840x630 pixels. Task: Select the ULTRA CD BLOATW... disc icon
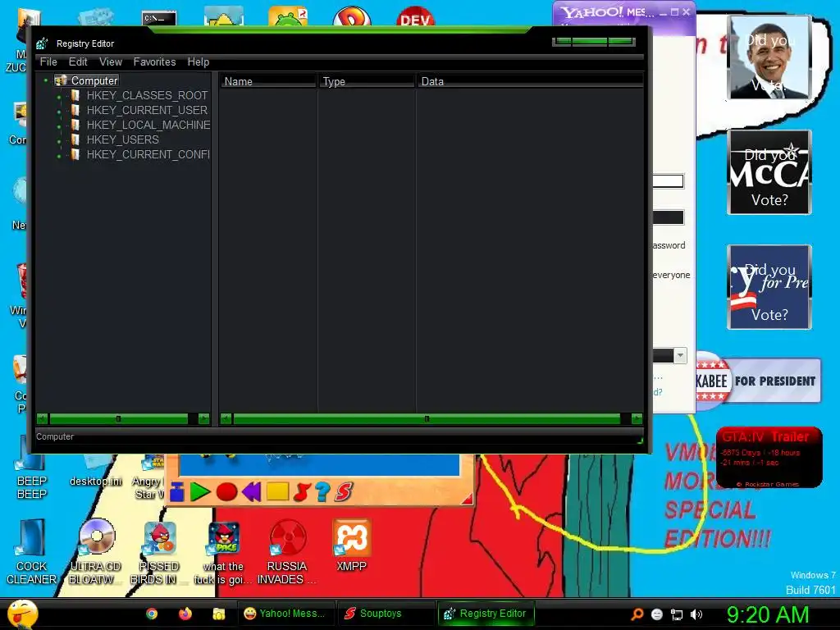[95, 552]
